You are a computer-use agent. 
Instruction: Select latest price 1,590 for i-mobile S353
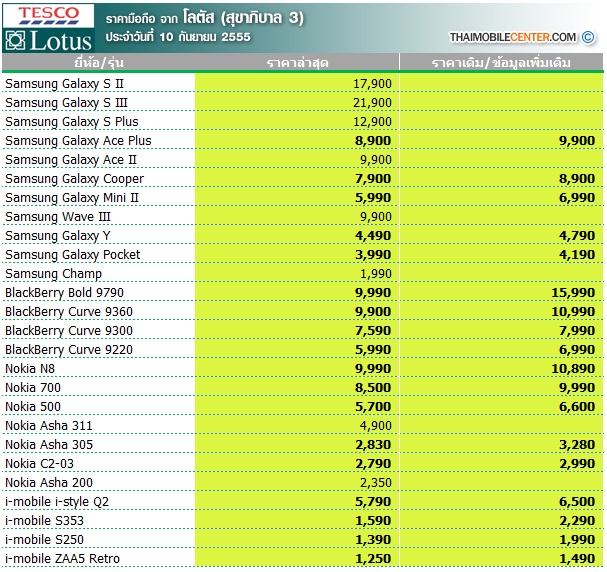coord(373,520)
